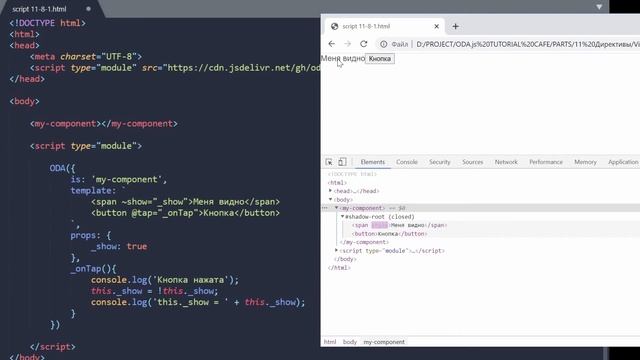
Task: Click the span ~show="_show" template line
Action: (x=186, y=202)
